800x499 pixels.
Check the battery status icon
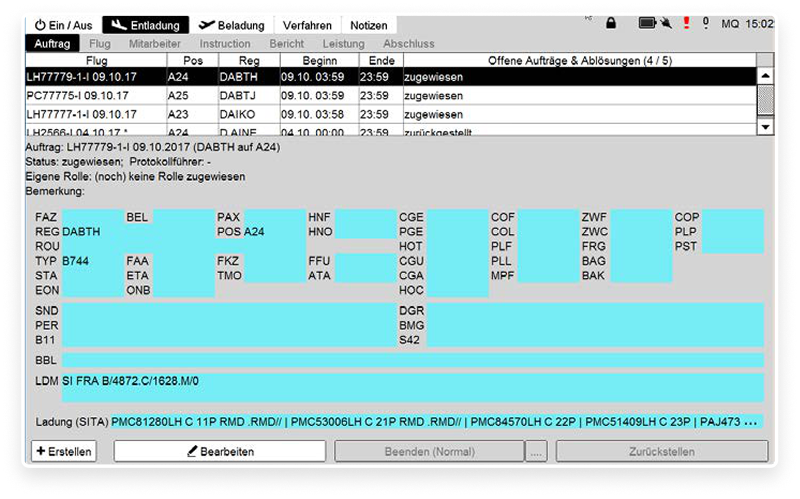[x=646, y=23]
